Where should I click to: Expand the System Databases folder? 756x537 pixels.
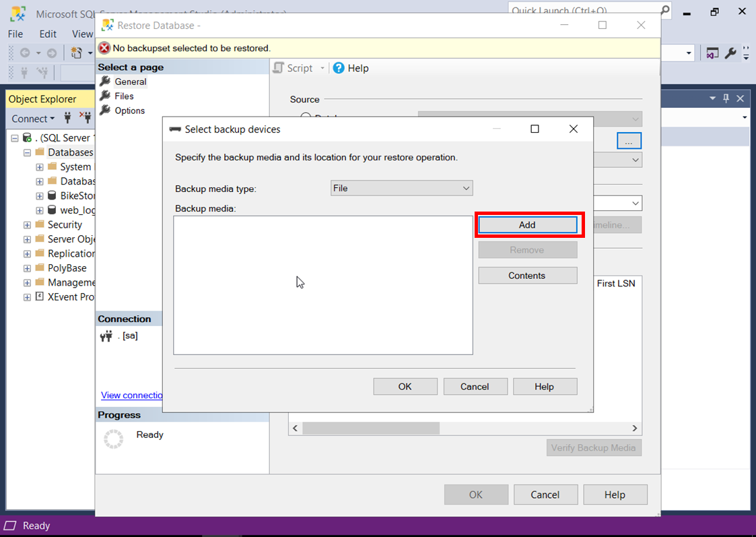click(x=40, y=167)
